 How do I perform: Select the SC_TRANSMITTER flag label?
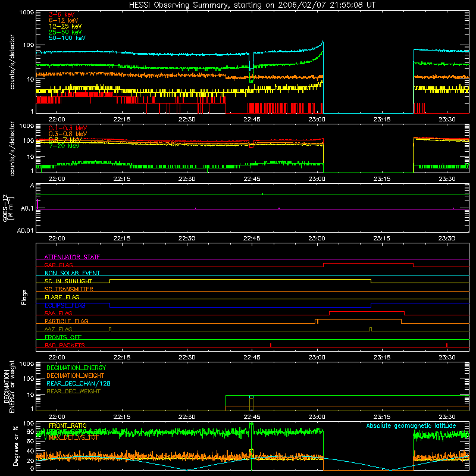coord(68,289)
